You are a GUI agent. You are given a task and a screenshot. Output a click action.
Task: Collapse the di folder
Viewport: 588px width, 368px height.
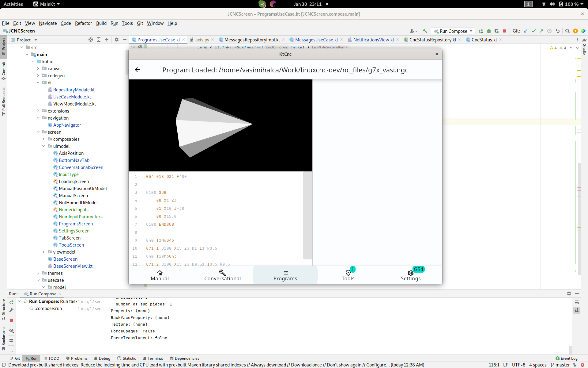(38, 82)
